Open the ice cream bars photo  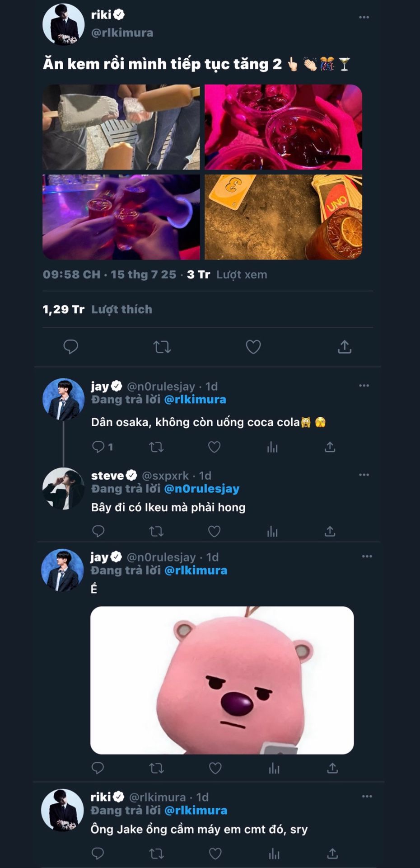coord(121,127)
